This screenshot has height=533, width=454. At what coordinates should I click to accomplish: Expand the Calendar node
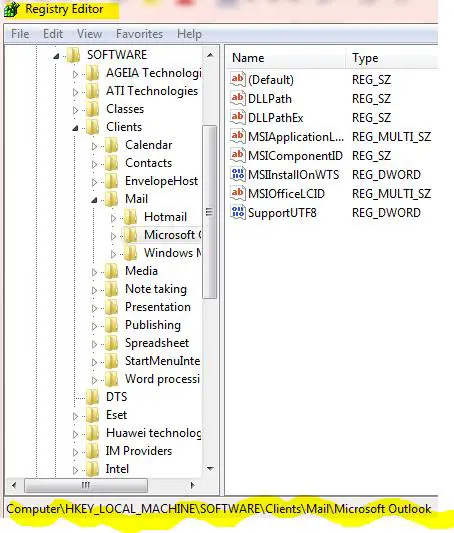click(94, 146)
